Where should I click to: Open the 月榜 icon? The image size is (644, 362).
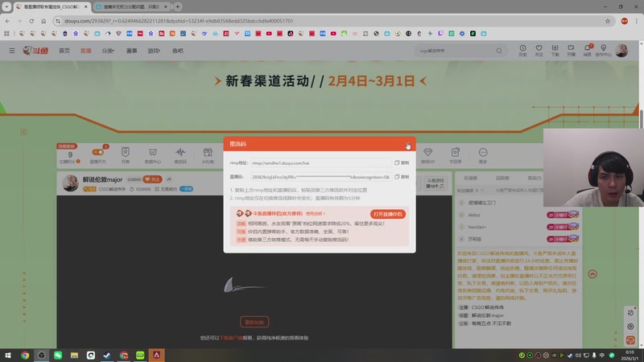[x=126, y=155]
